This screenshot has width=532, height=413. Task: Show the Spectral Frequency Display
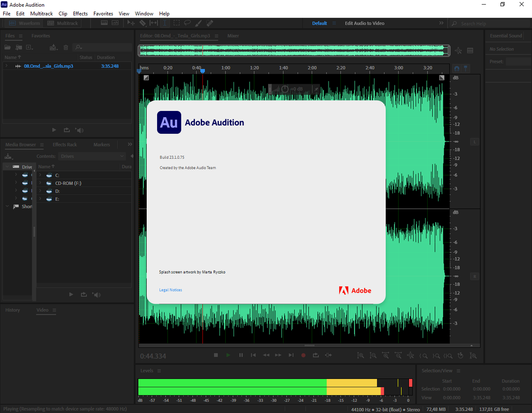[x=104, y=23]
